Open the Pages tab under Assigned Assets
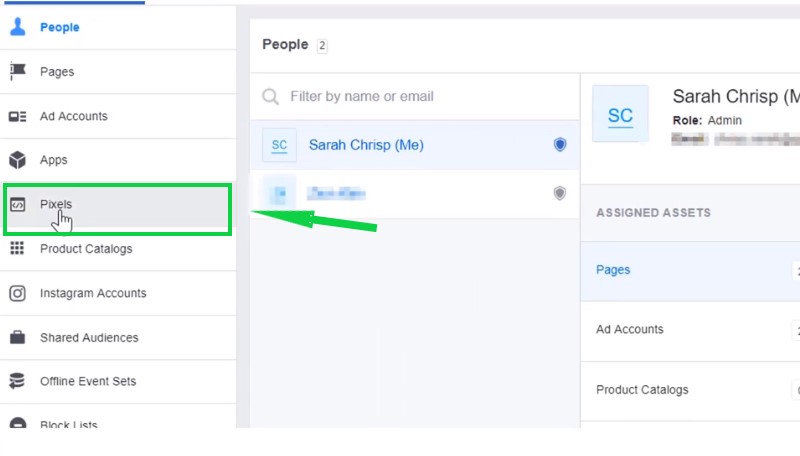This screenshot has height=456, width=800. point(690,270)
